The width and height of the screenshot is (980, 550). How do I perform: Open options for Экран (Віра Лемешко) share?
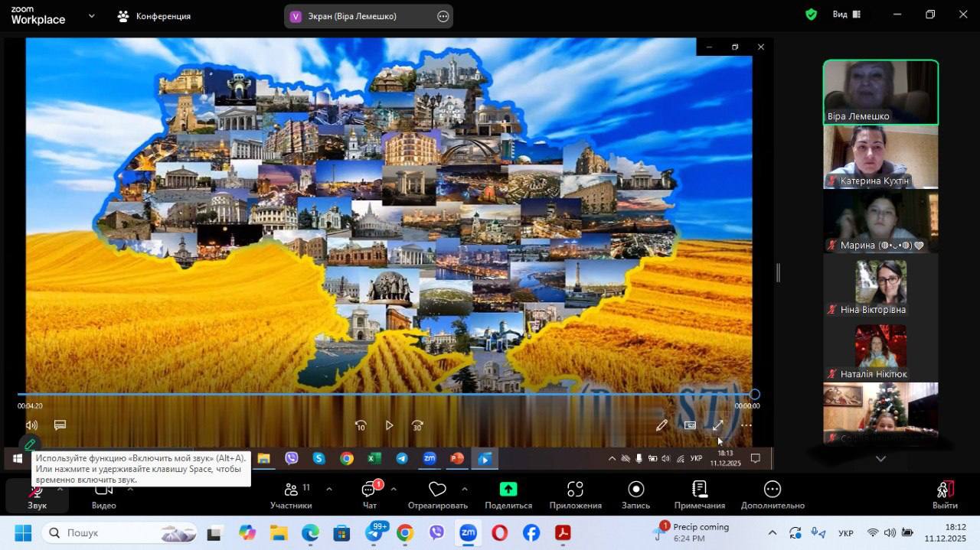(x=443, y=16)
